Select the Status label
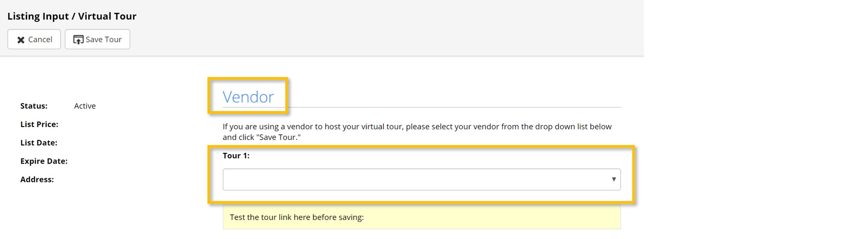The height and width of the screenshot is (239, 868). click(34, 106)
